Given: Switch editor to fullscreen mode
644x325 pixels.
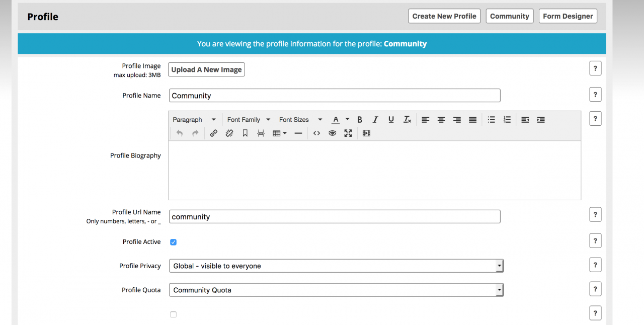Looking at the screenshot, I should [348, 133].
